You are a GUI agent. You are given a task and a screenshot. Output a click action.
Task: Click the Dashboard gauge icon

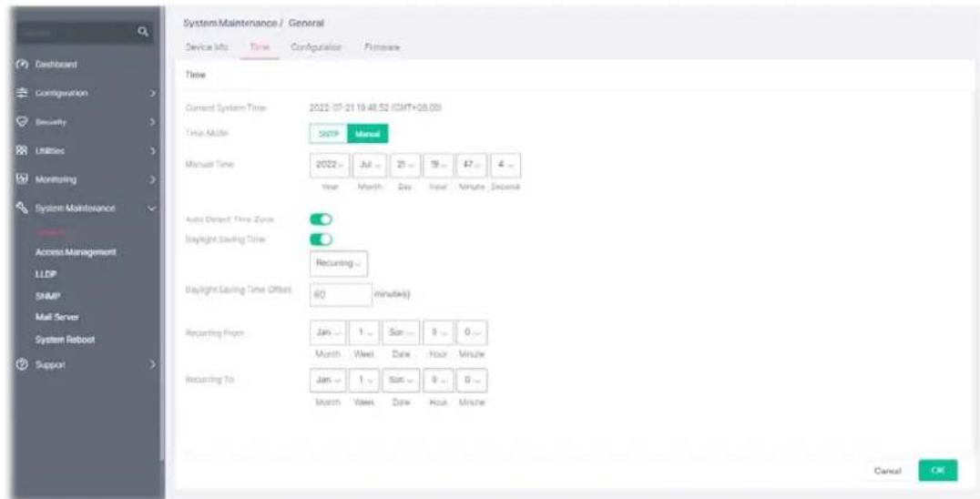pyautogui.click(x=21, y=65)
